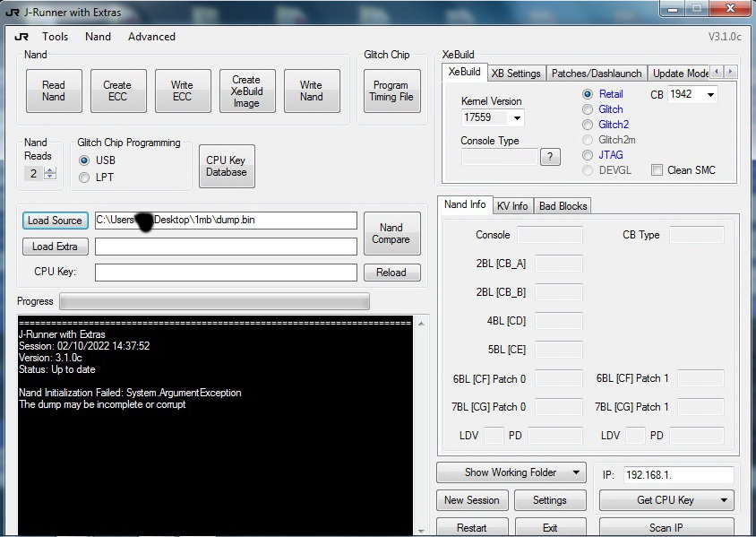Select the Retail radio button
This screenshot has height=537, width=756.
pyautogui.click(x=588, y=94)
